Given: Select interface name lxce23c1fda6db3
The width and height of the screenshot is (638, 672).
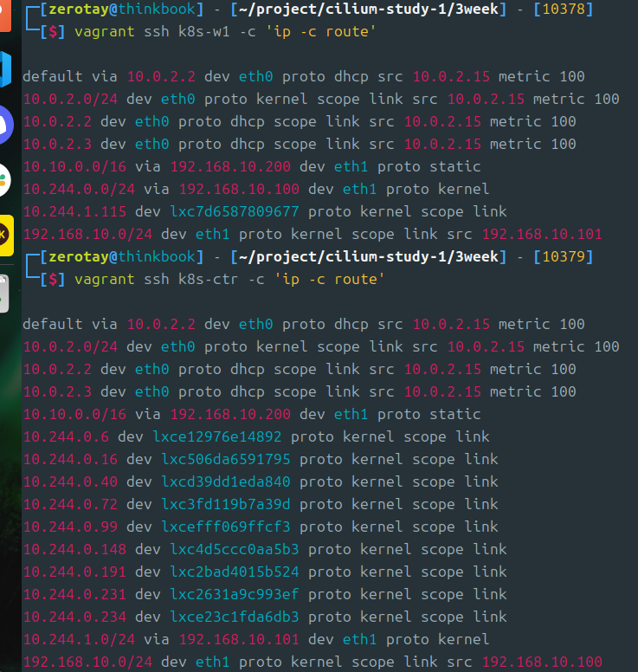Looking at the screenshot, I should pos(235,617).
